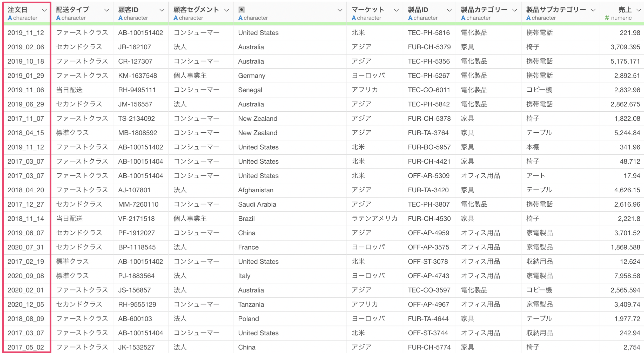Expand the 国 column menu arrow
This screenshot has height=353, width=644.
tap(340, 10)
